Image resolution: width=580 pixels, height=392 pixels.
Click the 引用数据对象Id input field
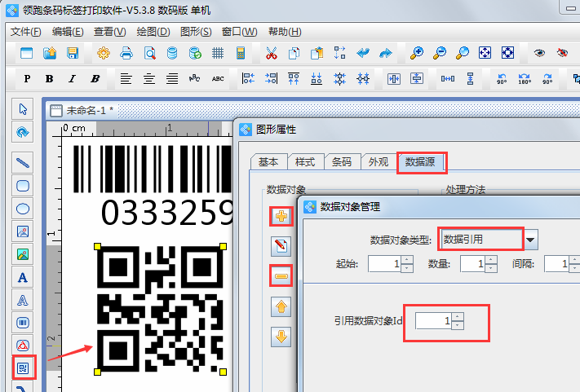(x=433, y=322)
